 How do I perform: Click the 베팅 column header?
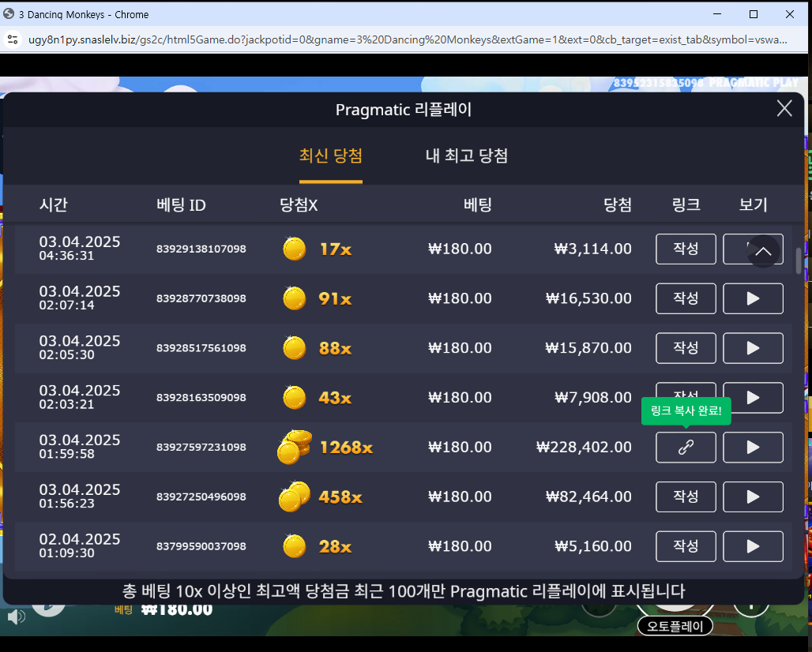477,205
